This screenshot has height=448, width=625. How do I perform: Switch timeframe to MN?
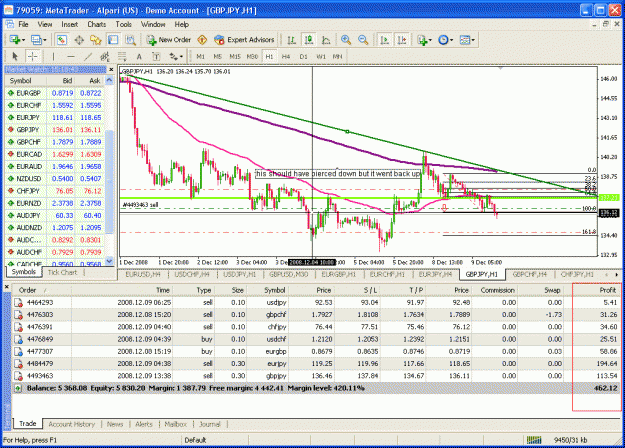(x=338, y=57)
